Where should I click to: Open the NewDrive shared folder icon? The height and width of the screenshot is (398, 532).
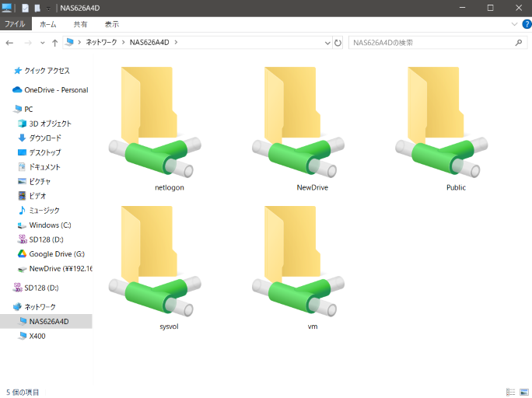click(x=298, y=122)
